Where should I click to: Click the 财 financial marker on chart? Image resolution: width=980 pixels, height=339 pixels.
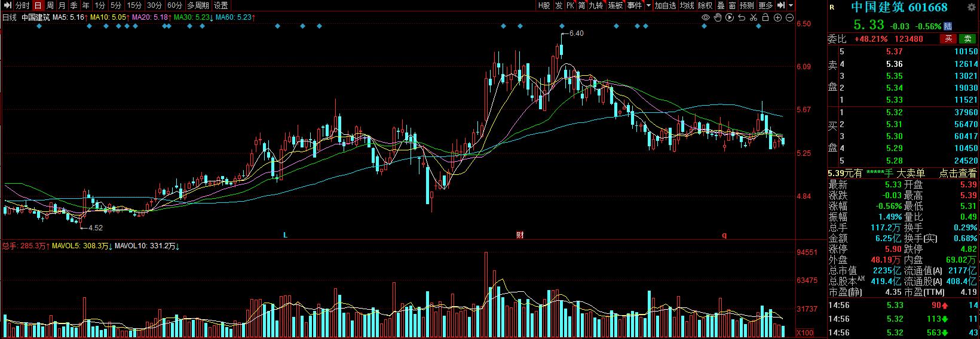pos(520,235)
